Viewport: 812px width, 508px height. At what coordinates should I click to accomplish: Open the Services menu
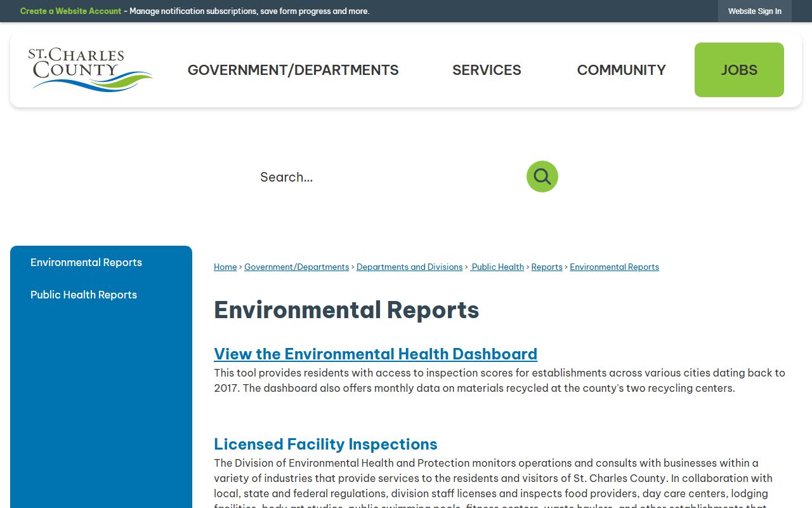tap(487, 70)
